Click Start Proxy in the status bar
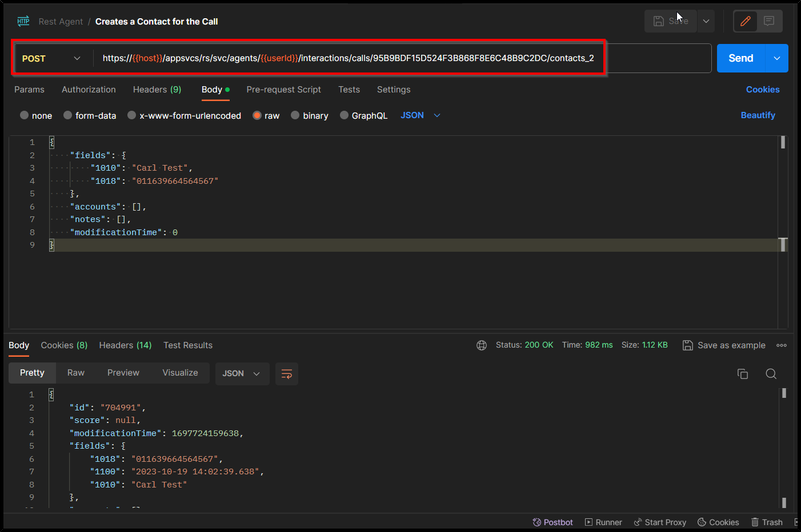 pyautogui.click(x=660, y=522)
